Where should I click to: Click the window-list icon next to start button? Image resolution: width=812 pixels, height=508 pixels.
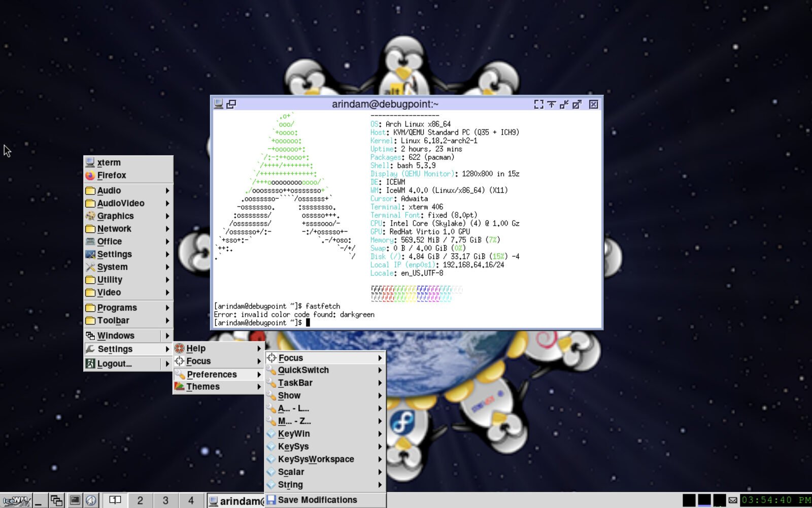pos(57,501)
